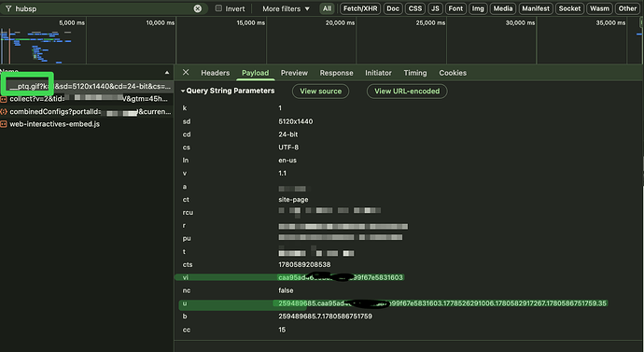Viewport: 644px width, 352px height.
Task: Switch to the Payload tab
Action: [x=255, y=73]
